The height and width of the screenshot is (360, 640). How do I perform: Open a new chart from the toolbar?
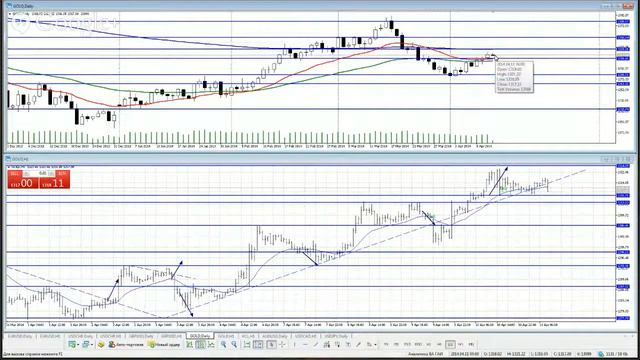pyautogui.click(x=72, y=344)
